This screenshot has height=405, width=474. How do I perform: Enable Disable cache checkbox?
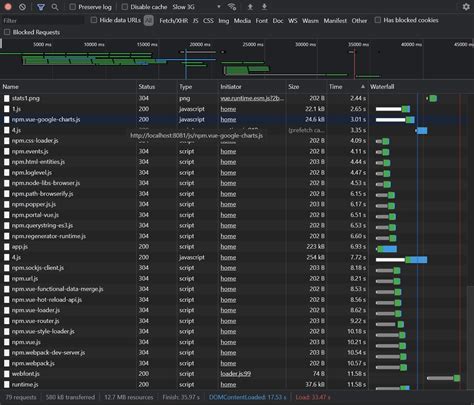[x=125, y=7]
